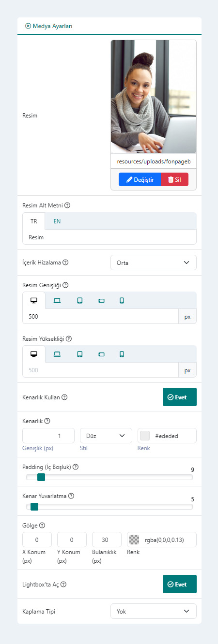This screenshot has height=644, width=218.
Task: Open the İçerik Hizalama dropdown showing Orta
Action: coord(154,263)
